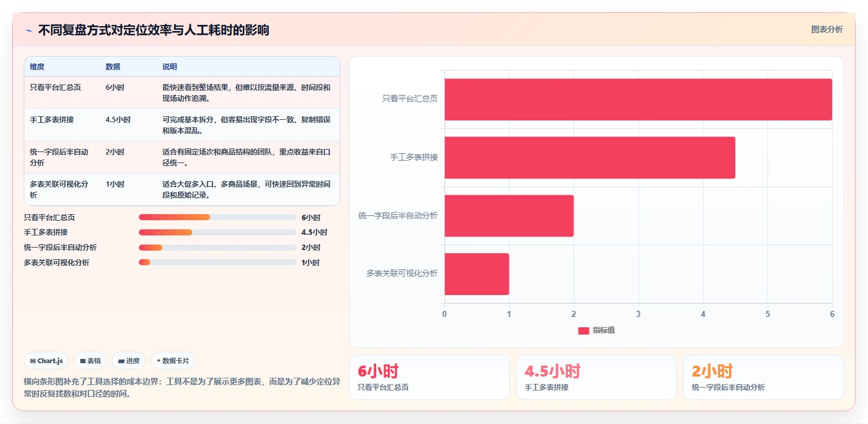Click the chart bar for 统一字段后半自动分析
Viewport: 868px width, 424px height.
coord(509,216)
